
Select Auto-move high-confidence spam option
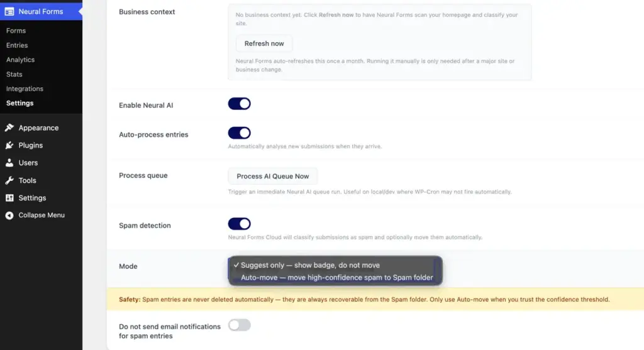pos(335,277)
